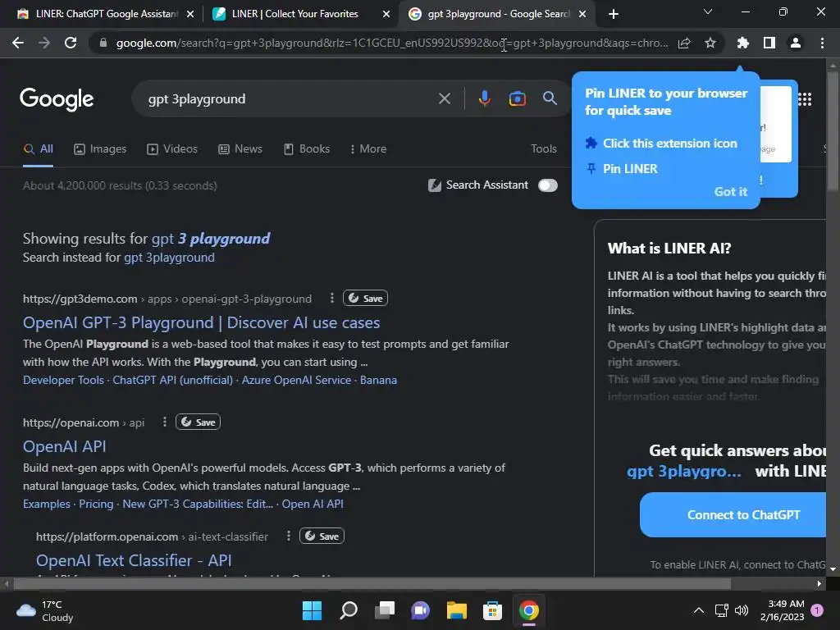The image size is (840, 630).
Task: Open the OpenAI API result link
Action: (x=64, y=446)
